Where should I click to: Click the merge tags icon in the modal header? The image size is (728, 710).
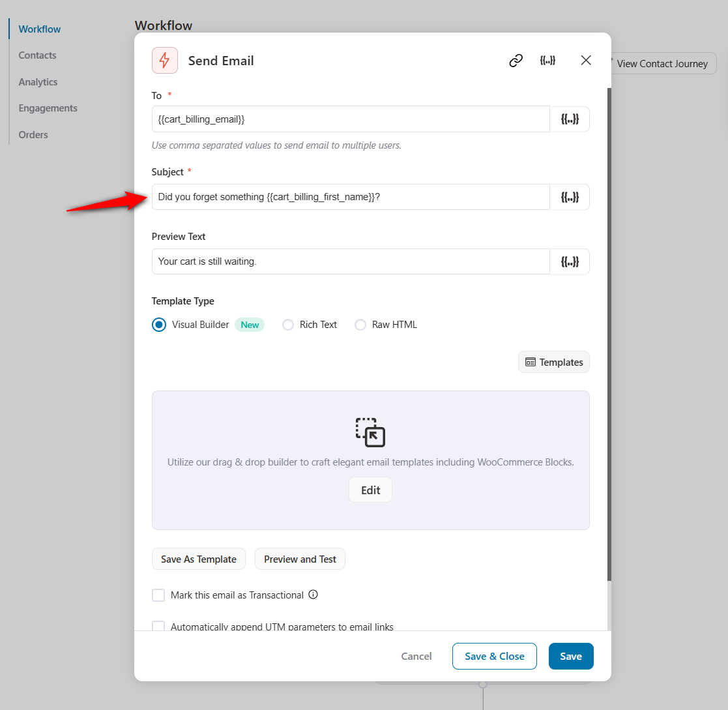[x=547, y=60]
